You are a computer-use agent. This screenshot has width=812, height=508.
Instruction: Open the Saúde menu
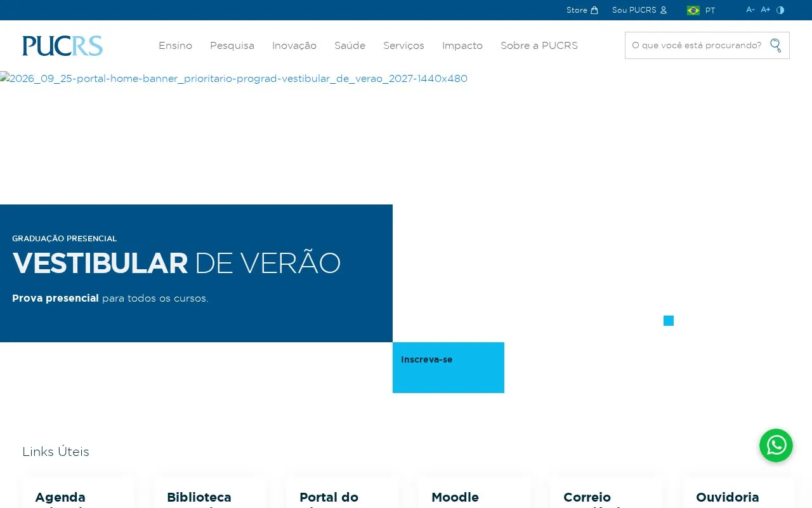pos(350,46)
